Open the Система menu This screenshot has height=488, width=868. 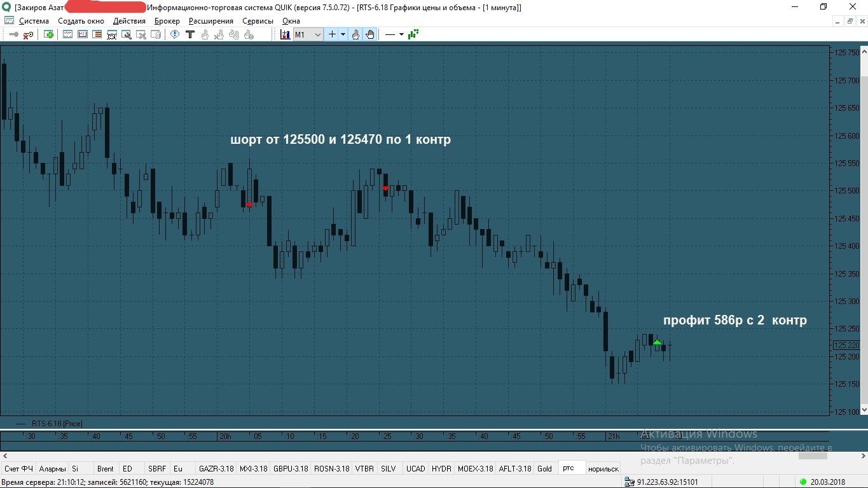coord(34,21)
